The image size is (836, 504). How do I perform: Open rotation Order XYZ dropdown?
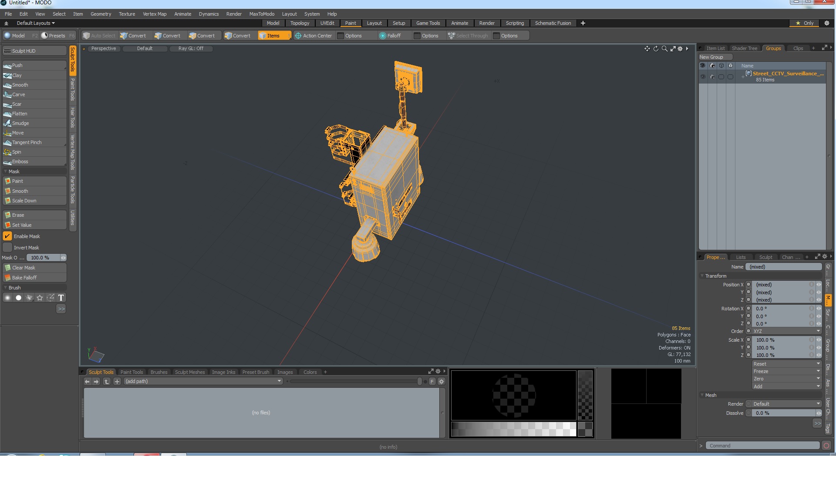click(x=786, y=331)
